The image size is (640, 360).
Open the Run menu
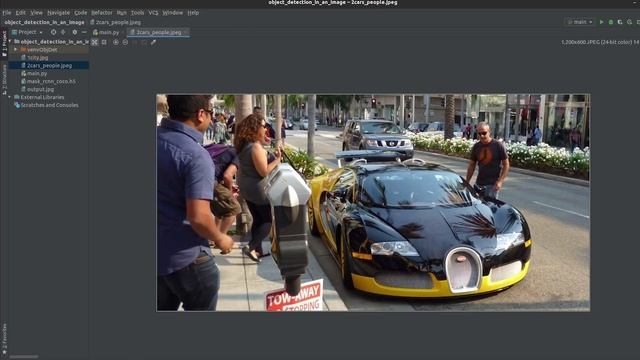pos(121,13)
